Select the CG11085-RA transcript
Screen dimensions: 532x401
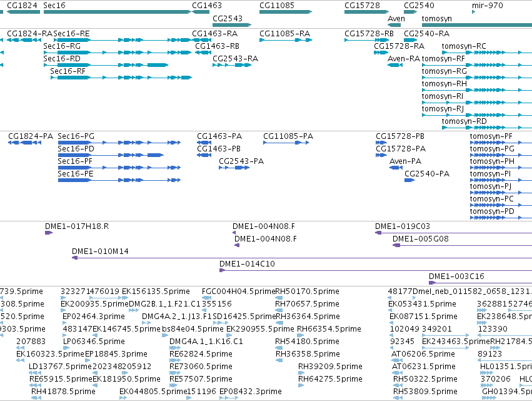pyautogui.click(x=286, y=40)
